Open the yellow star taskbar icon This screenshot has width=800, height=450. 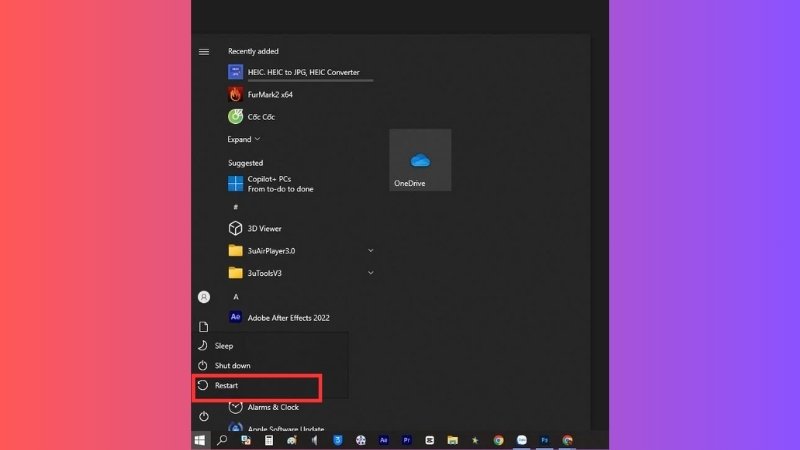pos(476,440)
